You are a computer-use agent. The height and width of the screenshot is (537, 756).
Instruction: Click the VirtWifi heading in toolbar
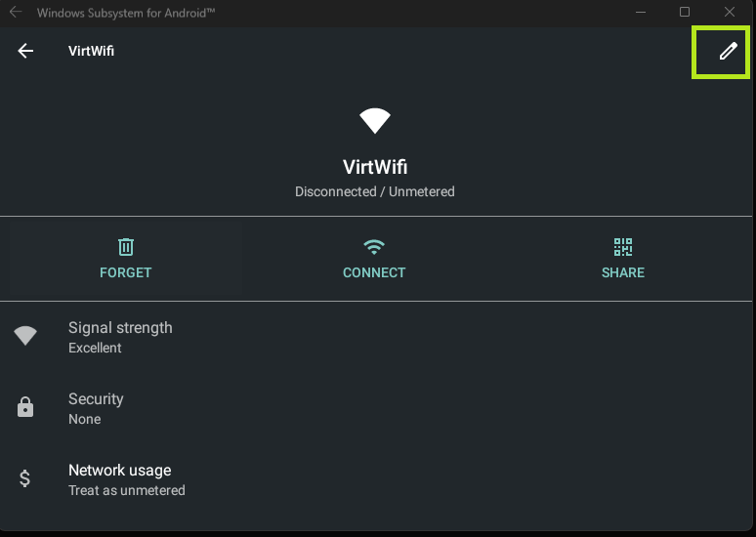click(91, 52)
